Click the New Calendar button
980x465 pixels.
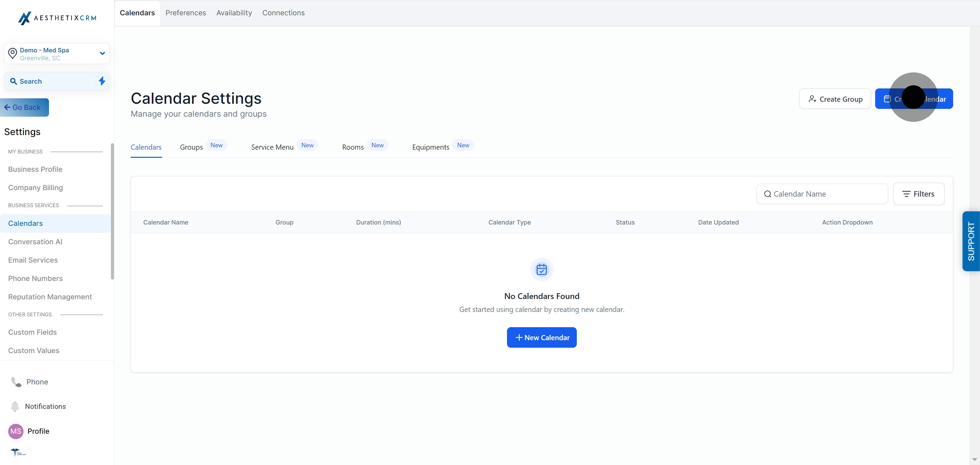pyautogui.click(x=542, y=337)
